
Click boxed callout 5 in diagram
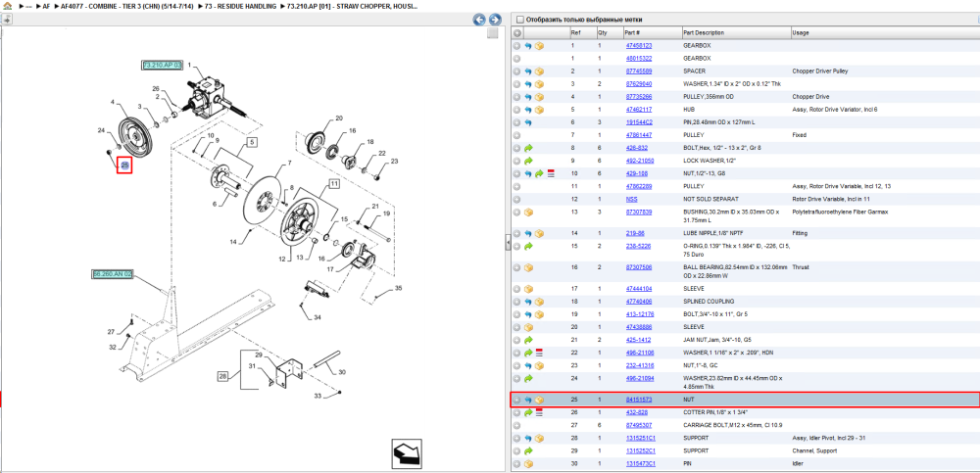(253, 142)
